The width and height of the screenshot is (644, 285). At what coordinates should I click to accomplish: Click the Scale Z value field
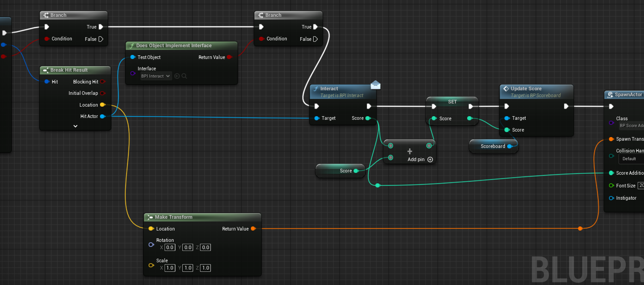[x=205, y=268]
